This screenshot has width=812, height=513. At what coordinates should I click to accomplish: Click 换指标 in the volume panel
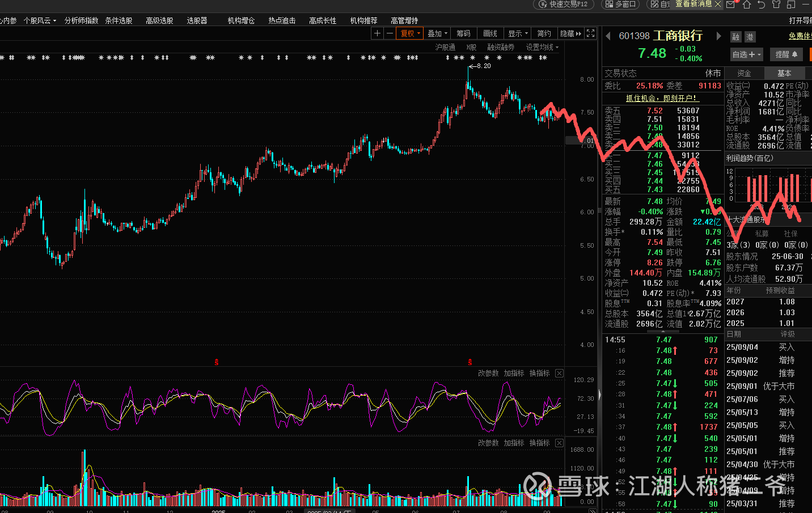pos(539,443)
